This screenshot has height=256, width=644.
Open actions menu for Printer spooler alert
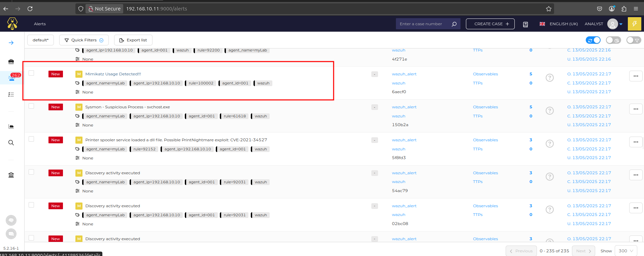coord(636,142)
